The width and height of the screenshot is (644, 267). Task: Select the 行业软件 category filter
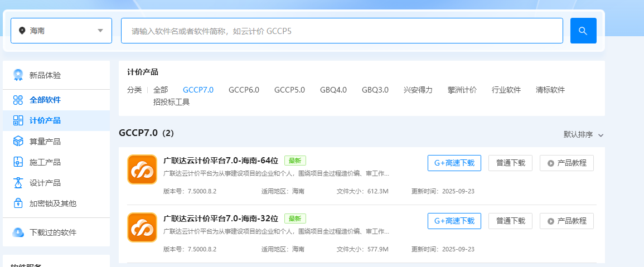506,90
